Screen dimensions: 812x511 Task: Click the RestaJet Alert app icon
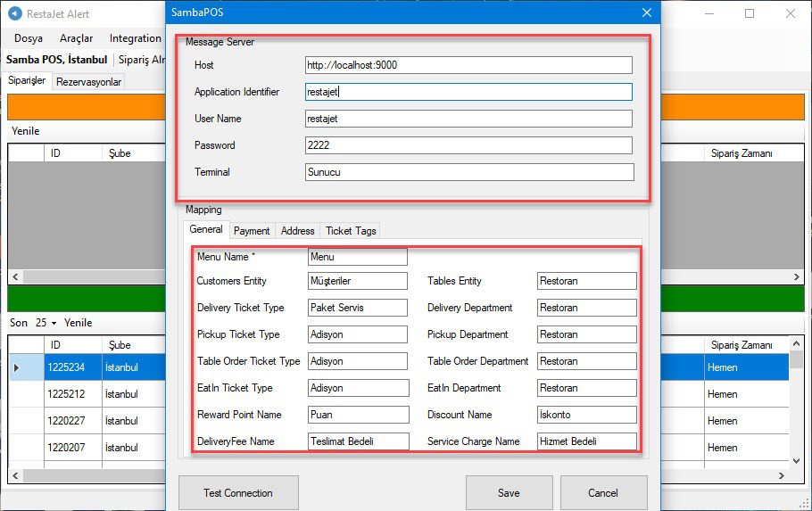(x=12, y=14)
